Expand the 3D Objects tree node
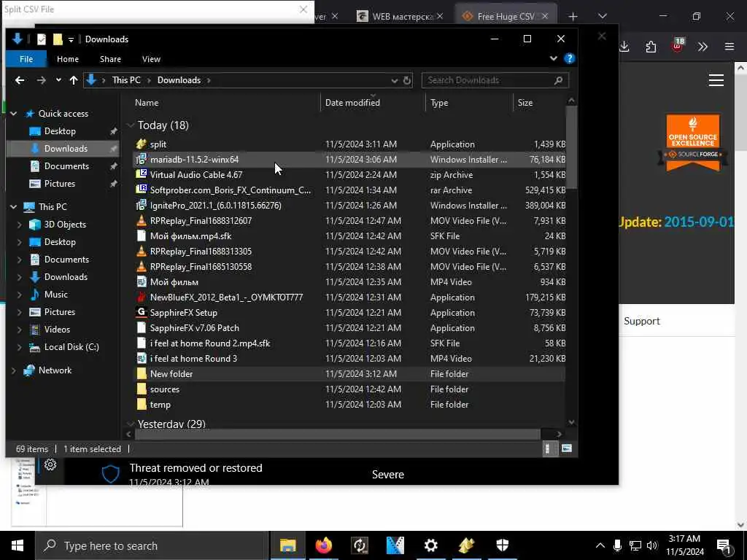 click(19, 225)
